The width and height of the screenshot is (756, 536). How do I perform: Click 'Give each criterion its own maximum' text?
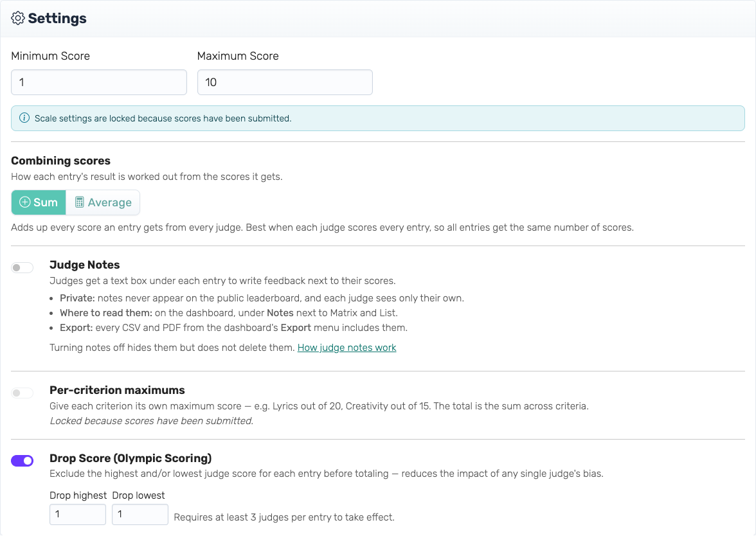click(x=319, y=406)
